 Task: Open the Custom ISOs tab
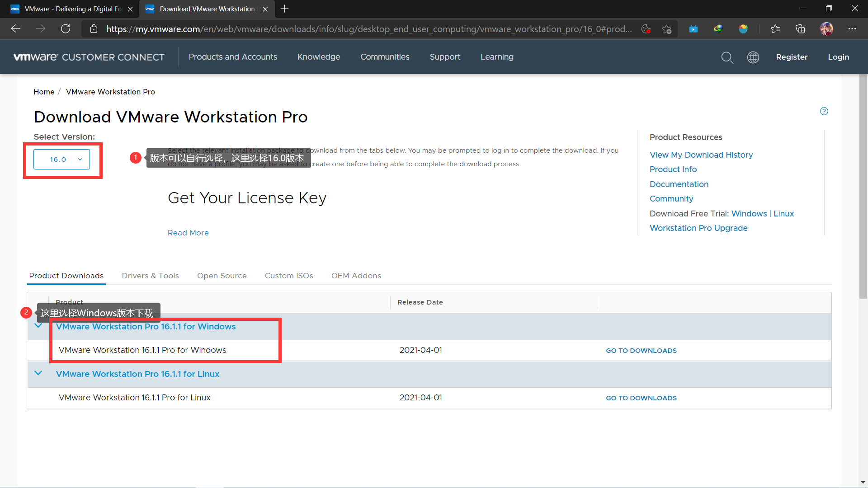click(x=288, y=276)
